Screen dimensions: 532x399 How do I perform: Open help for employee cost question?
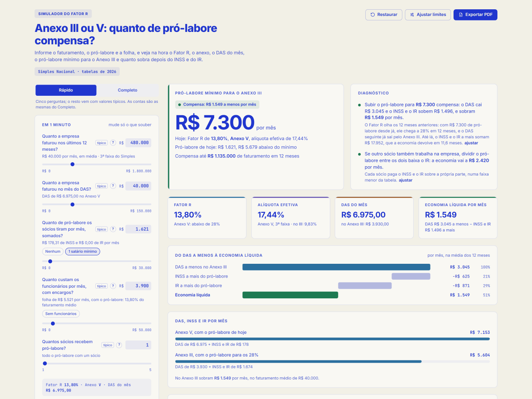(113, 286)
